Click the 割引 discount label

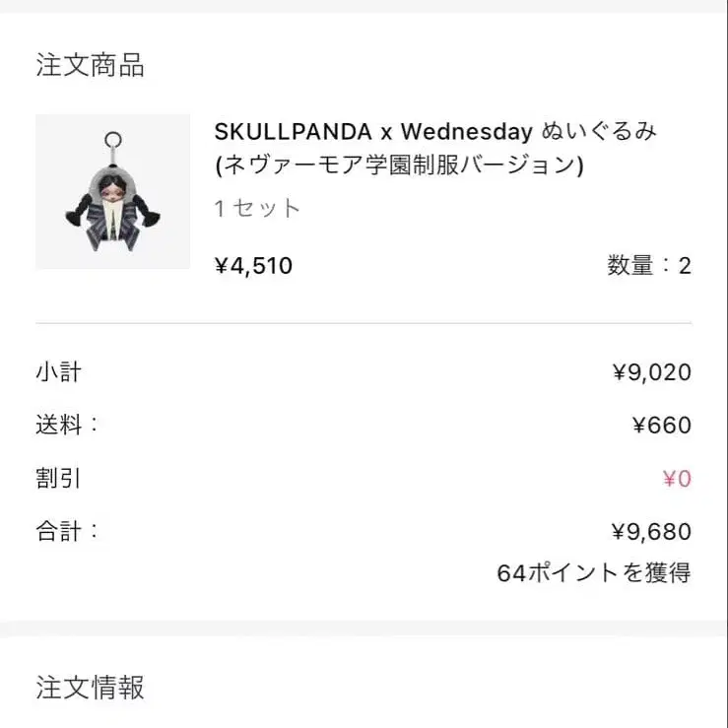pos(59,479)
